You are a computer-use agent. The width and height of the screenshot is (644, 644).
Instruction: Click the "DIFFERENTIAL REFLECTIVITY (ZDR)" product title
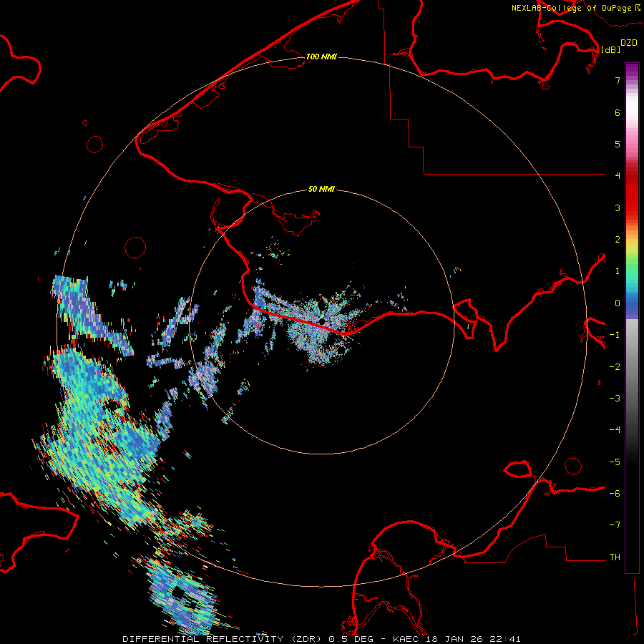coord(224,639)
